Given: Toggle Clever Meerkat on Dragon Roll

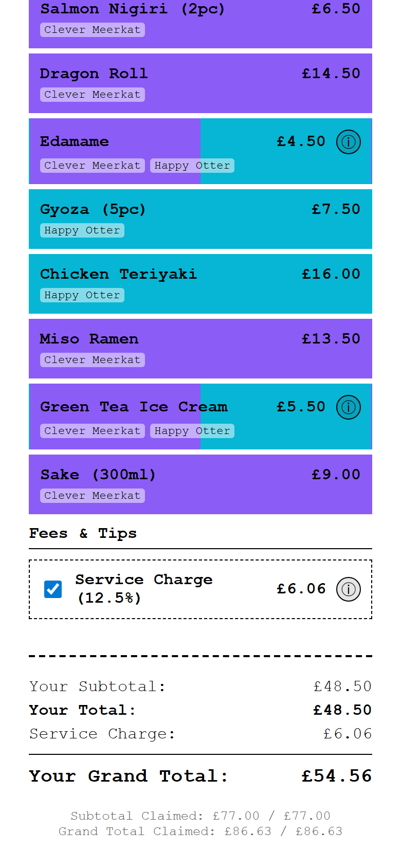Looking at the screenshot, I should tap(92, 94).
